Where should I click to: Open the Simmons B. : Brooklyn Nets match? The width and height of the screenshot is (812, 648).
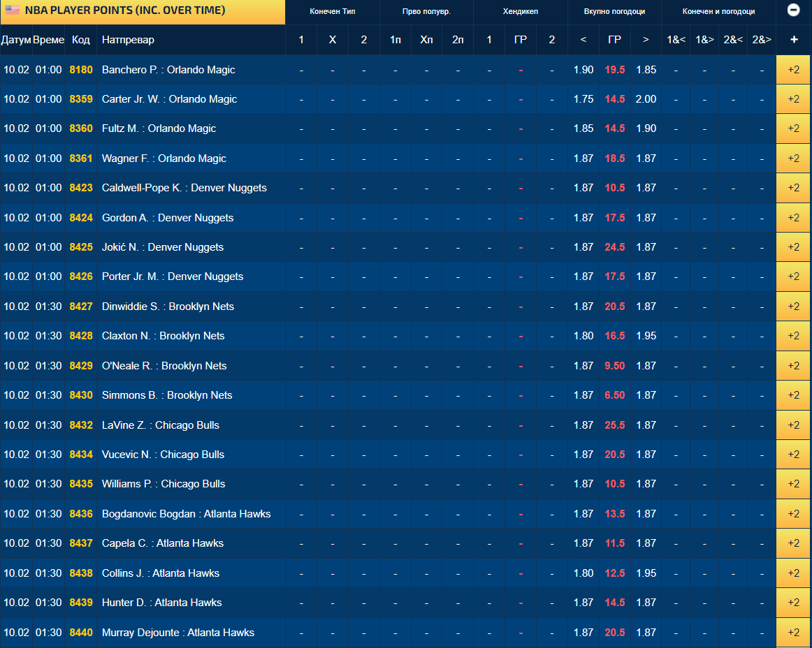click(x=167, y=395)
